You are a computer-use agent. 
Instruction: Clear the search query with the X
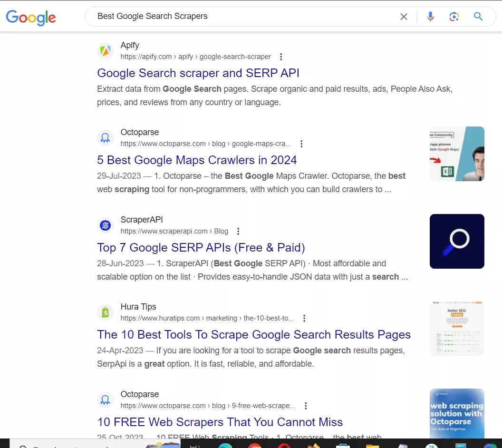pyautogui.click(x=404, y=16)
